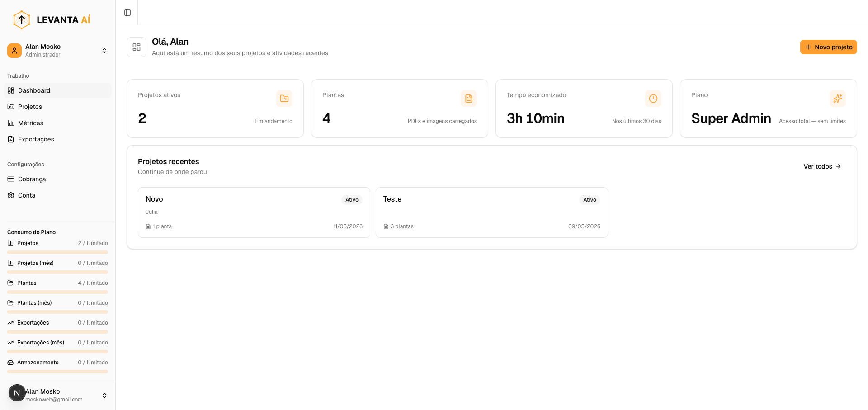This screenshot has height=410, width=868.
Task: Click the Ativo badge on Novo project
Action: click(352, 200)
